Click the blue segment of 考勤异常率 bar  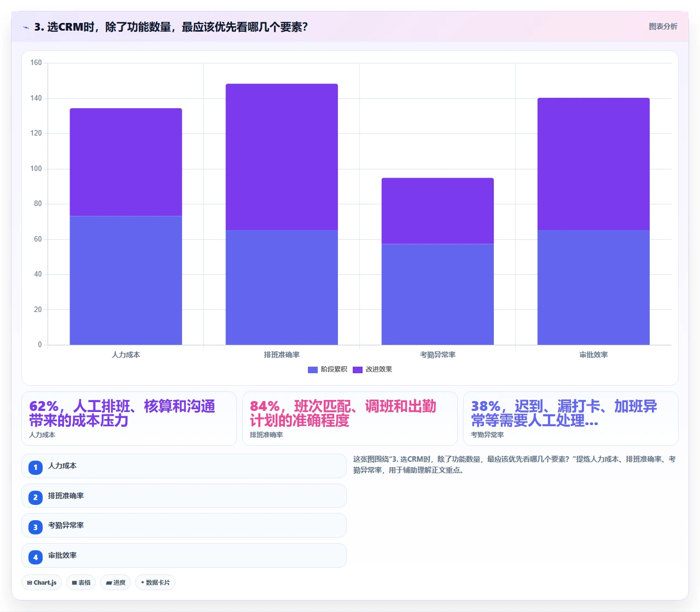pos(437,295)
